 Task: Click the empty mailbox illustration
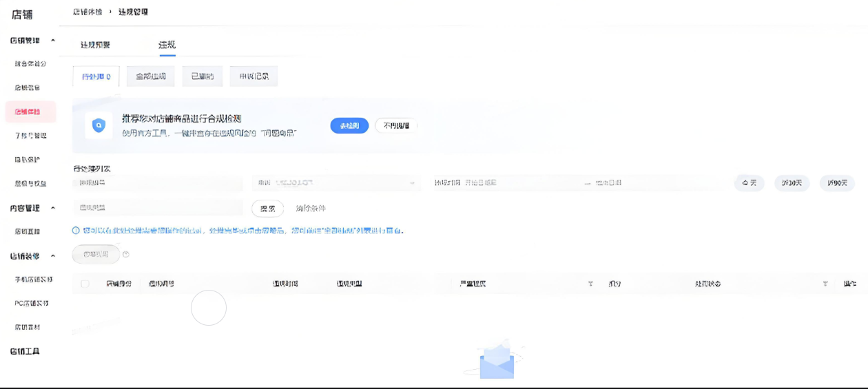[x=497, y=361]
